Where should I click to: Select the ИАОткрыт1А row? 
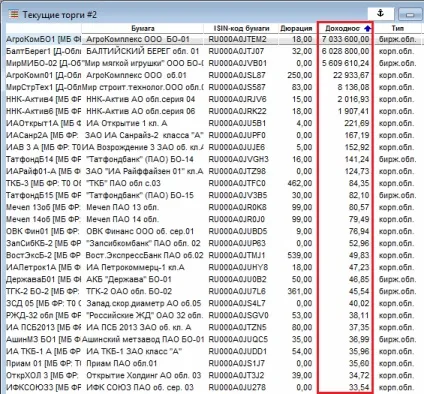(213, 123)
